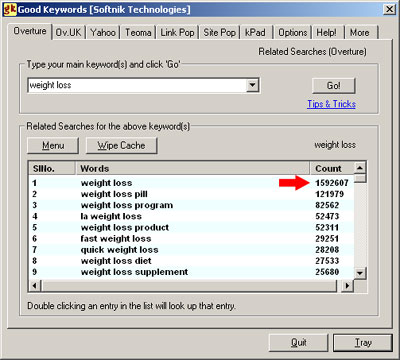The image size is (400, 360).
Task: Select the 'weight loss product' entry
Action: 191,227
